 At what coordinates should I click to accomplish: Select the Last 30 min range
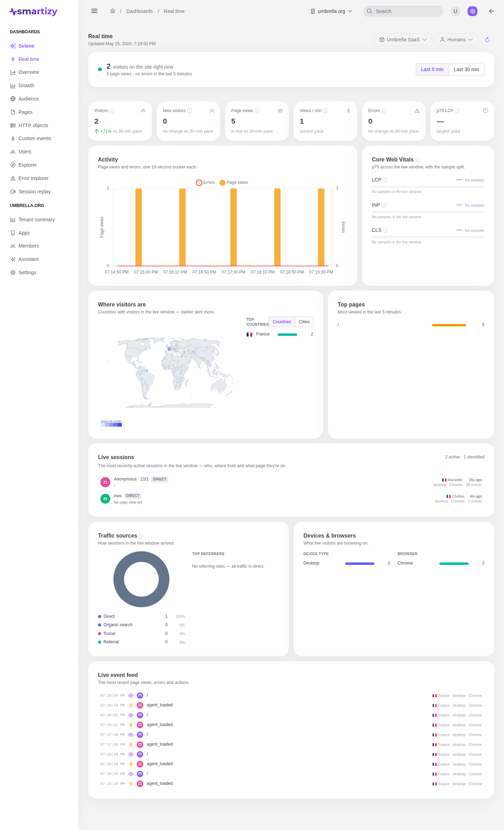(467, 69)
